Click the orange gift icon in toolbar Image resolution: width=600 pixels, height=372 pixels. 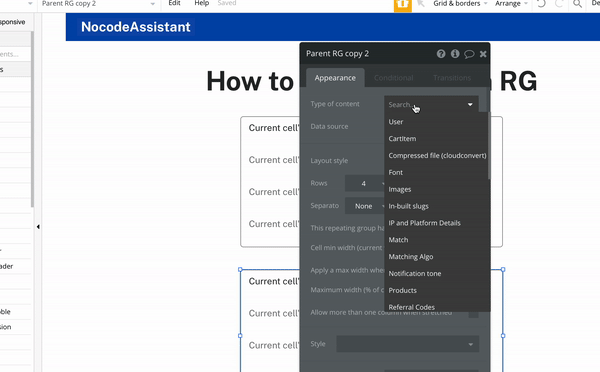403,5
